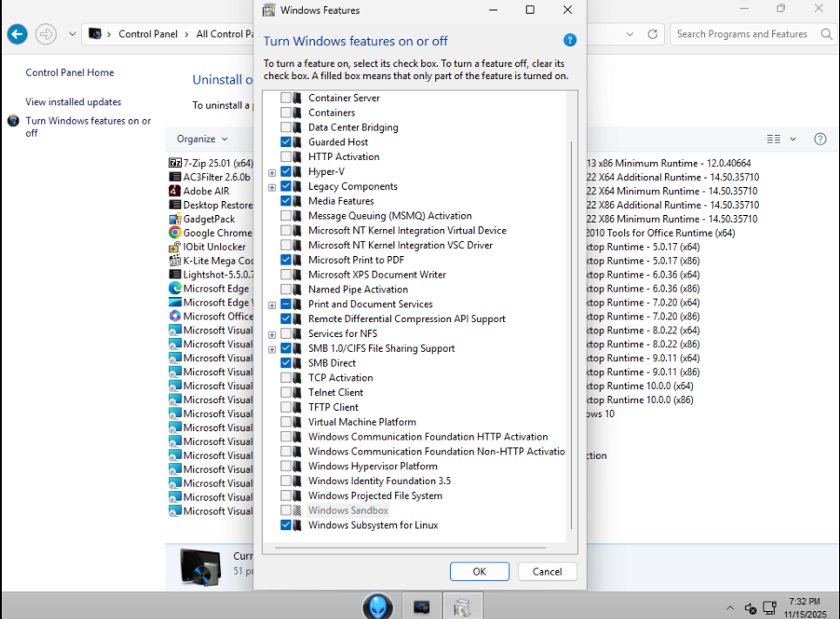Select the K-Lite Mega Codec icon

pos(175,260)
